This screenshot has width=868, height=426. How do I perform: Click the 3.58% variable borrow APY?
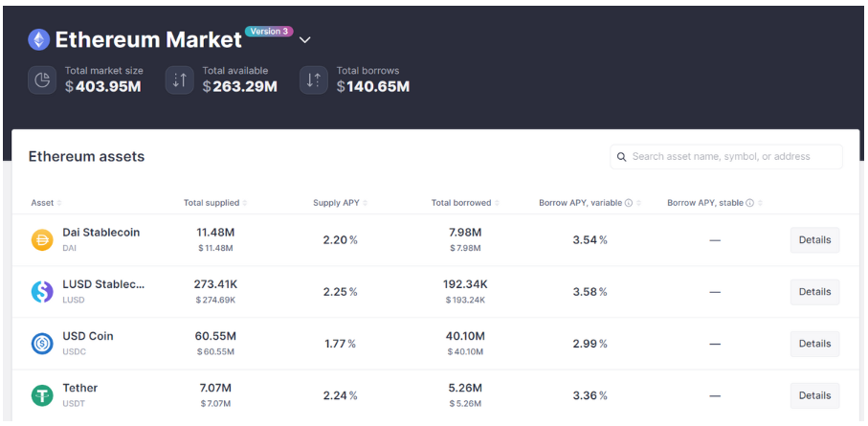pyautogui.click(x=590, y=292)
